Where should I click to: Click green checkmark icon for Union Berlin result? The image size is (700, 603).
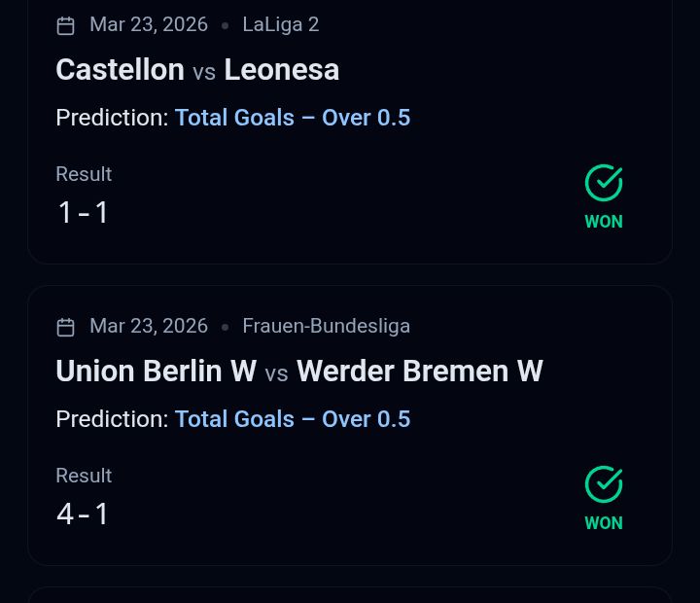604,484
